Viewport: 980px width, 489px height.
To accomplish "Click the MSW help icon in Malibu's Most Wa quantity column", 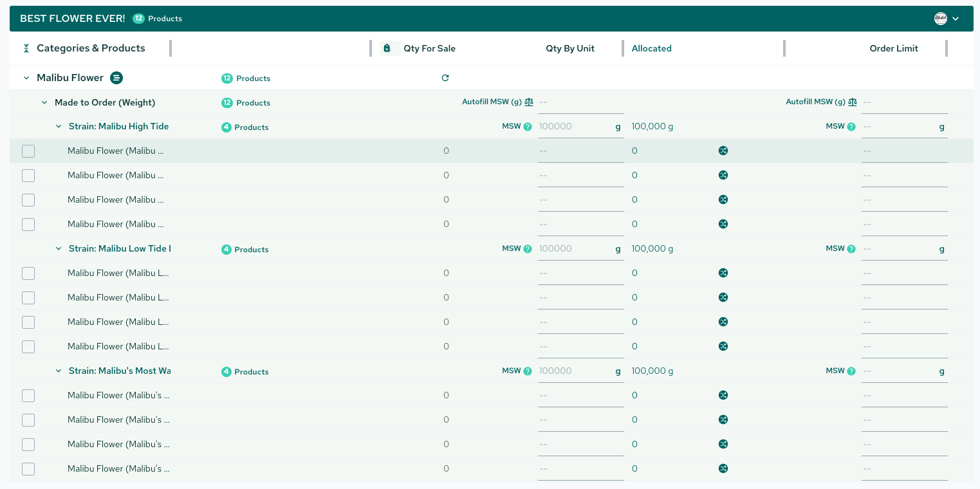I will click(x=528, y=371).
